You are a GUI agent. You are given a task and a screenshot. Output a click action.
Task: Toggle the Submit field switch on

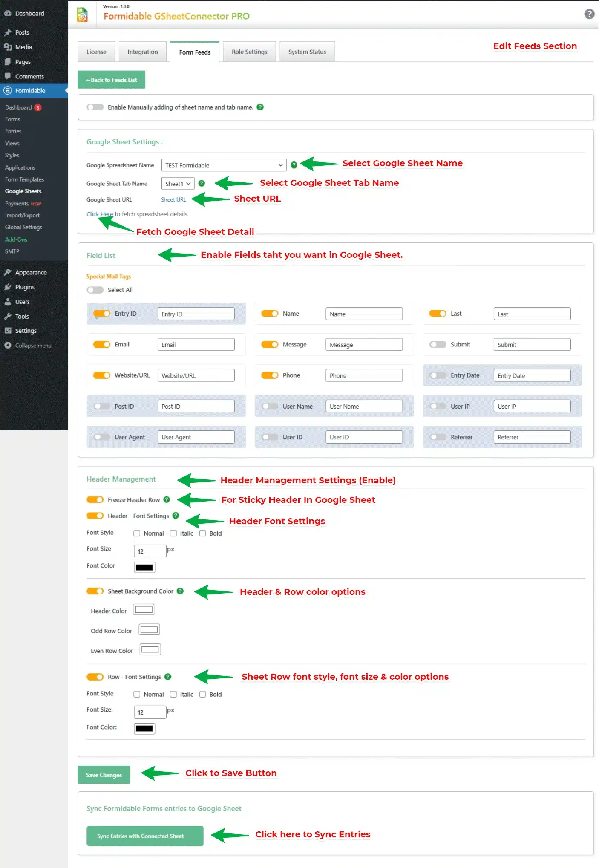click(438, 344)
